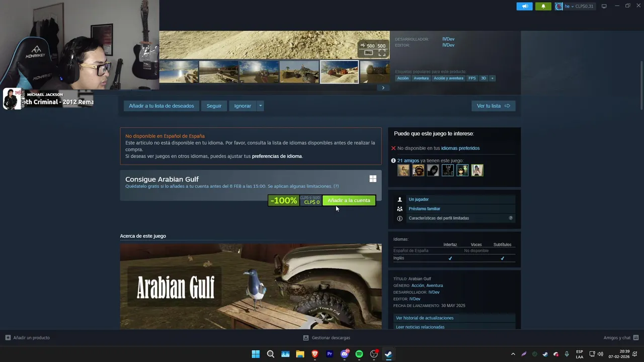
Task: Click the Ver tu lista button
Action: [493, 106]
